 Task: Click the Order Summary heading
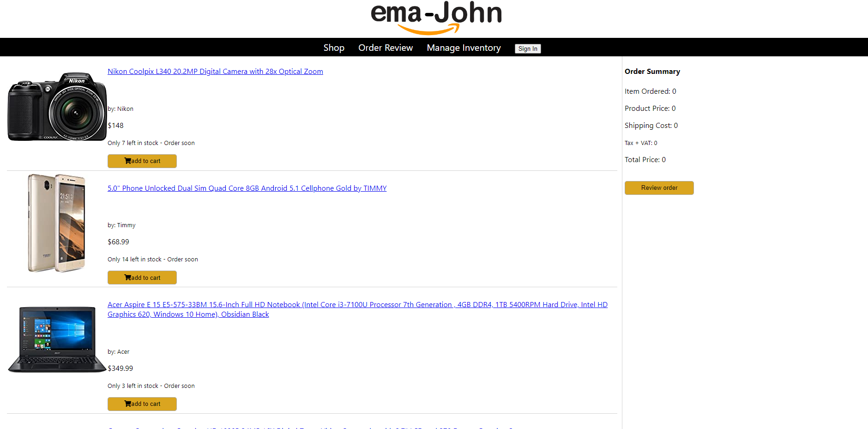click(652, 72)
